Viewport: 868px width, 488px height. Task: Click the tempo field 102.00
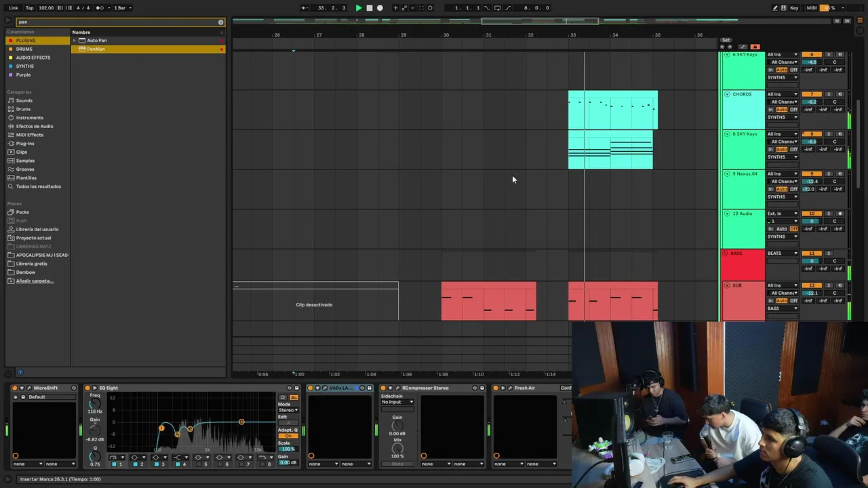(x=46, y=8)
